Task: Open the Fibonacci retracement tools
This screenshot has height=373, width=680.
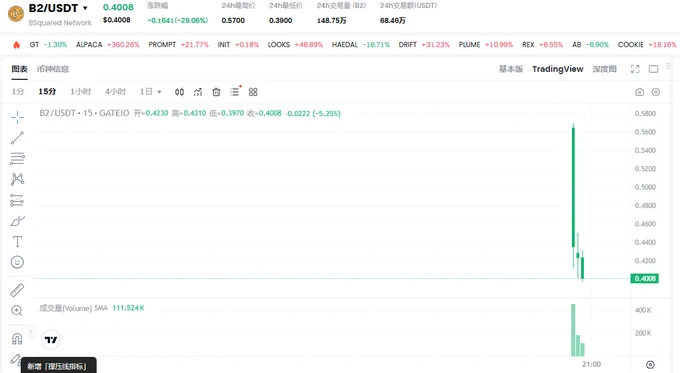Action: pyautogui.click(x=17, y=159)
